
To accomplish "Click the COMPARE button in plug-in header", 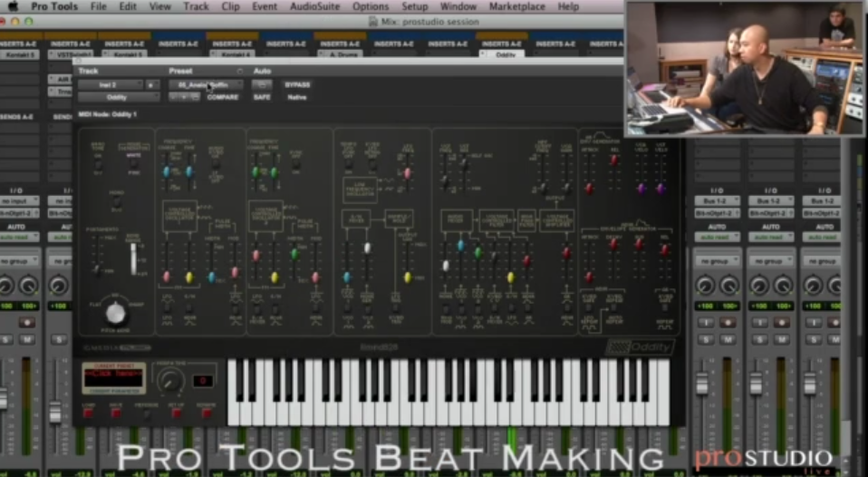I will [x=223, y=97].
